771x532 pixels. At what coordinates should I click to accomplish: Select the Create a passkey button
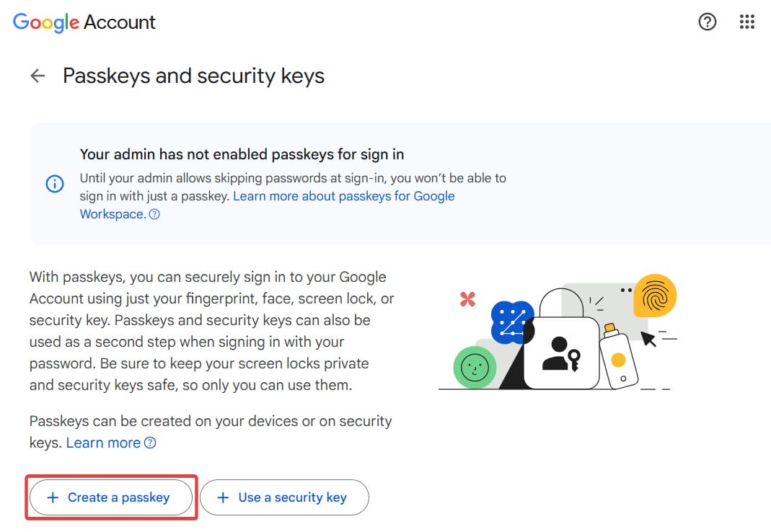110,497
